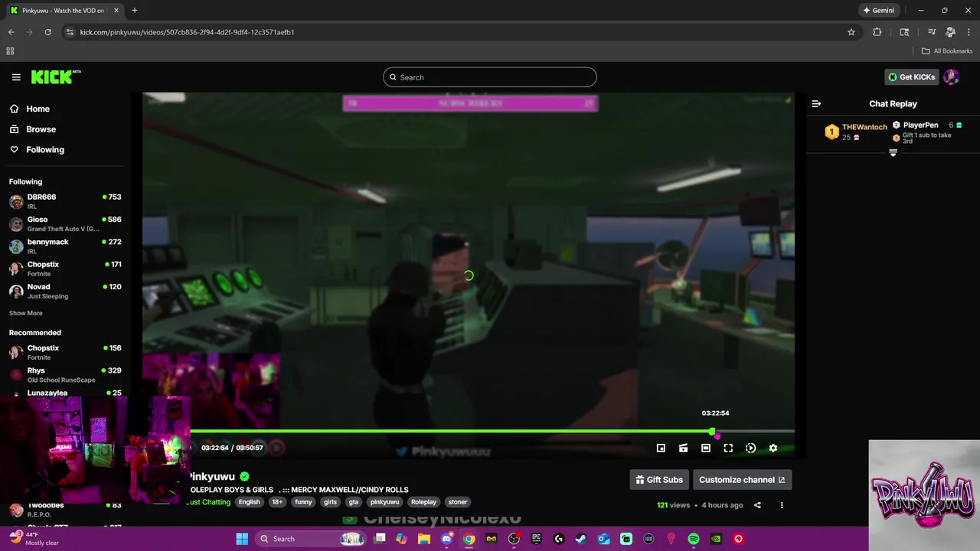Toggle theater mode
The height and width of the screenshot is (551, 980).
click(x=706, y=448)
